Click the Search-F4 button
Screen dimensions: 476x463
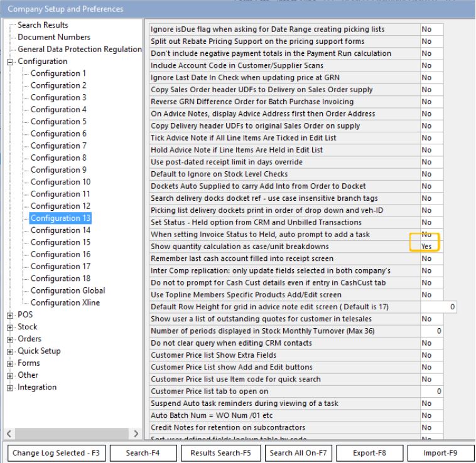pos(143,453)
